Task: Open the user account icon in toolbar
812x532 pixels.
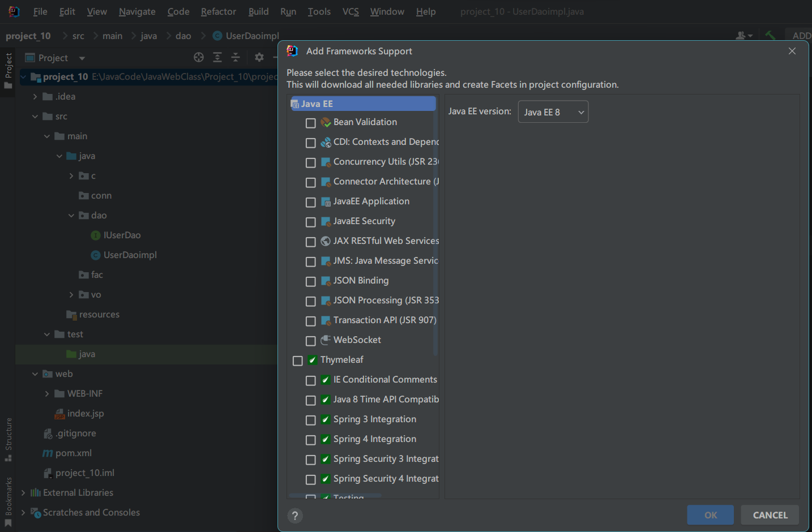Action: pyautogui.click(x=744, y=36)
